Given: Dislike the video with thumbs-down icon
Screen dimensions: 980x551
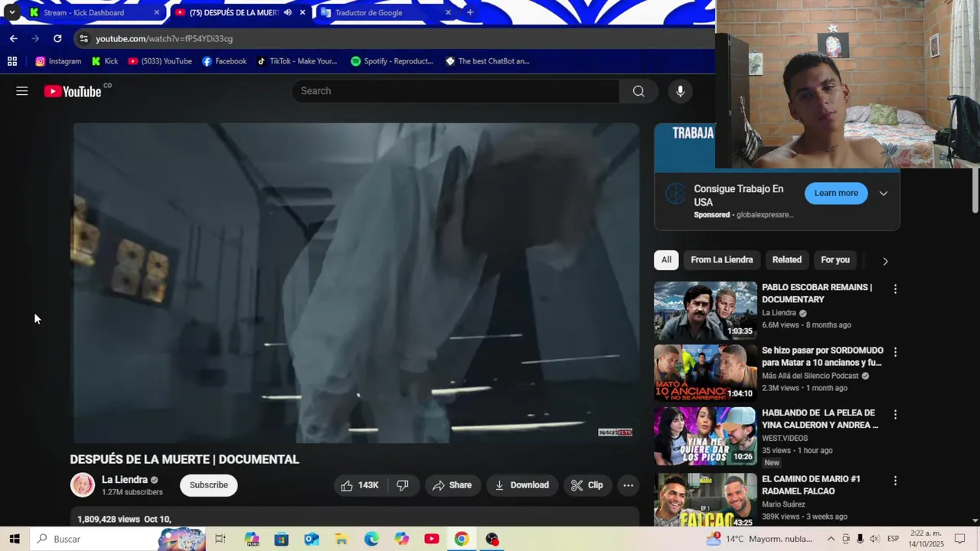Looking at the screenshot, I should tap(403, 485).
